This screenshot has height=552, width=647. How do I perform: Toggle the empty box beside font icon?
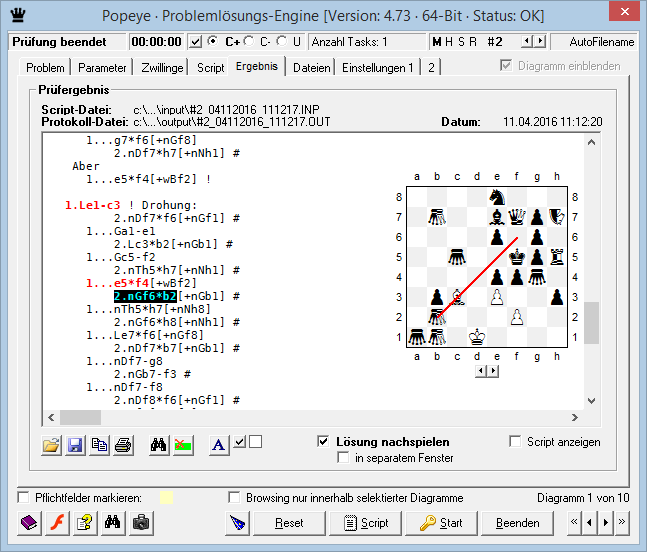tap(255, 442)
